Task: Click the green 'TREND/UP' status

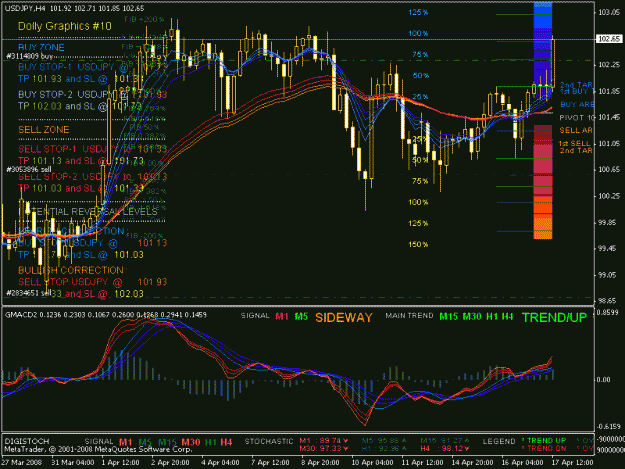Action: (554, 318)
